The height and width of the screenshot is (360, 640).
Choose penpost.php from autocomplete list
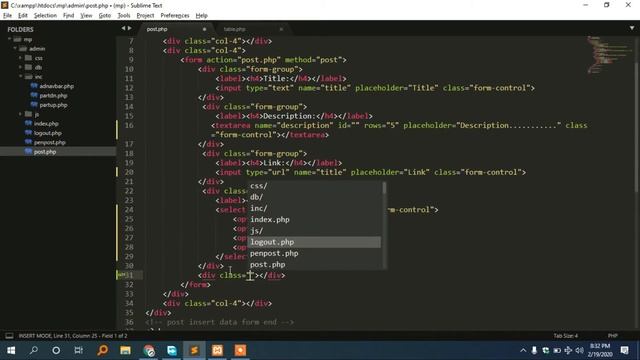point(314,253)
